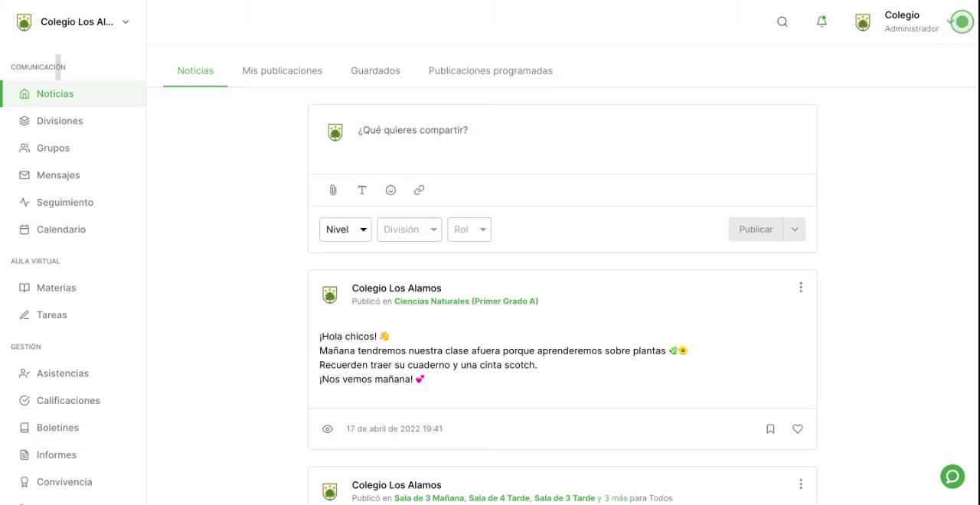980x505 pixels.
Task: Open the notifications bell
Action: 822,22
